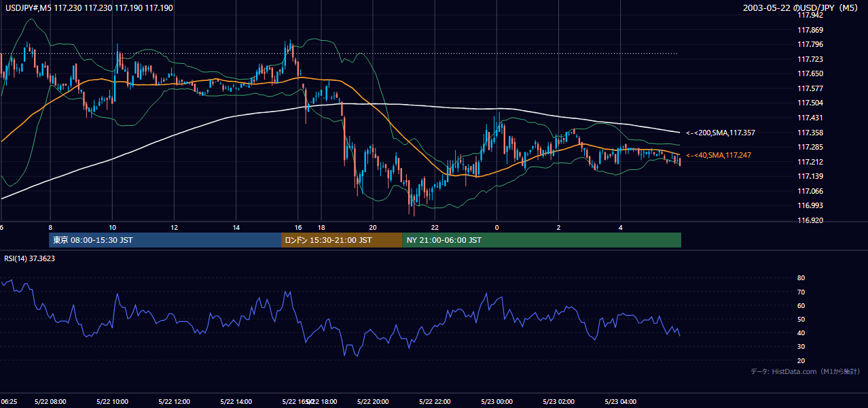Screen dimensions: 868x408
Task: Click the RSI scale value 80
Action: 801,278
